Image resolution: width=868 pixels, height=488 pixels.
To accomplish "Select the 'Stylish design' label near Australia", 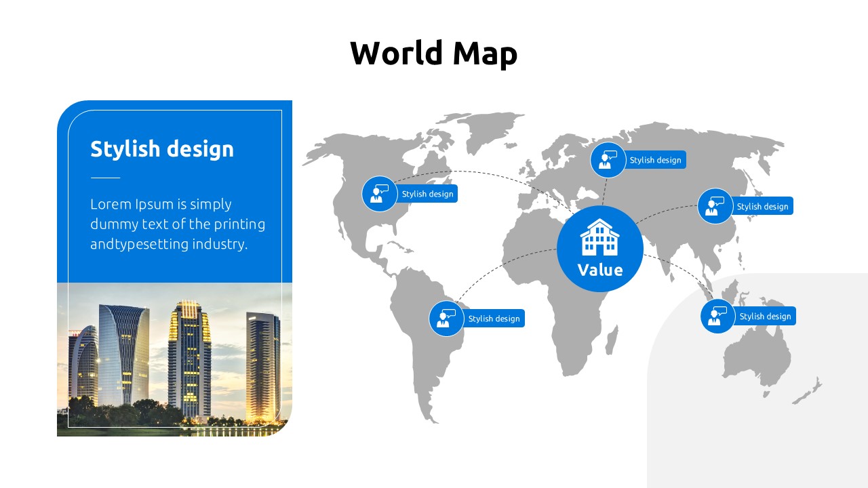I will [x=765, y=317].
